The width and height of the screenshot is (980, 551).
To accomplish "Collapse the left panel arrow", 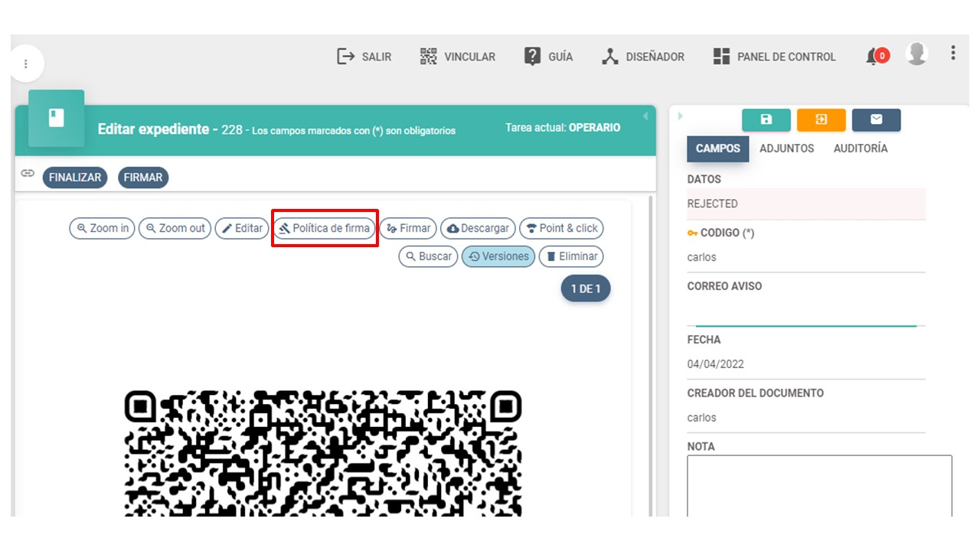I will tap(645, 116).
